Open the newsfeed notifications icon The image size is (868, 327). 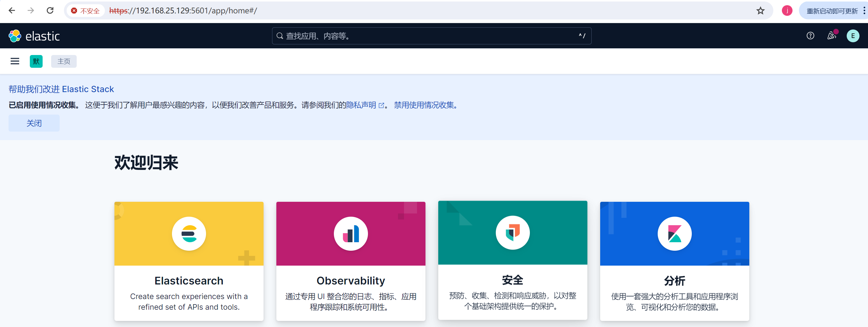coord(831,36)
